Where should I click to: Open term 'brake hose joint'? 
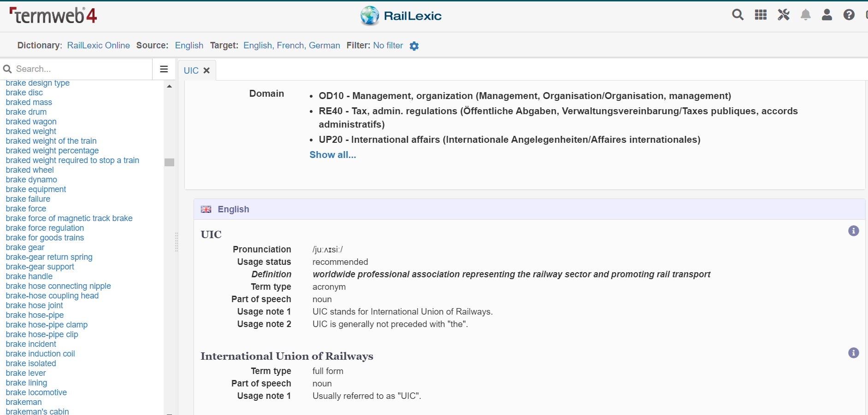[x=34, y=305]
